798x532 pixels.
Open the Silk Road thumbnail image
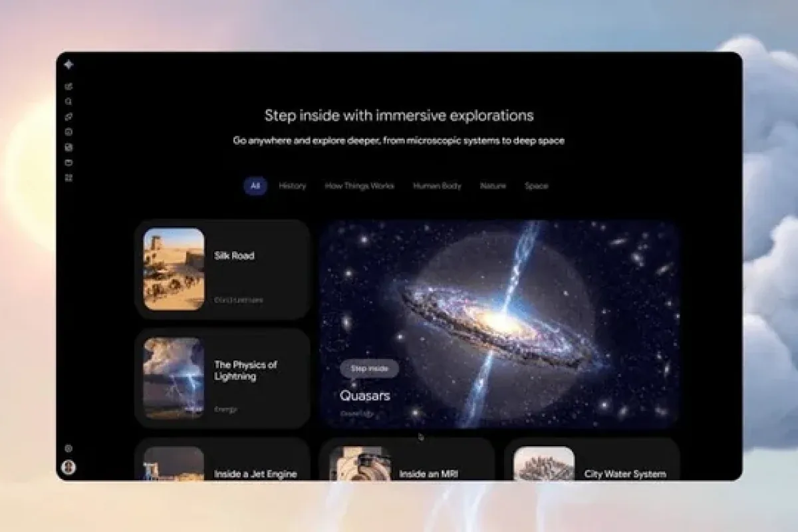point(174,269)
